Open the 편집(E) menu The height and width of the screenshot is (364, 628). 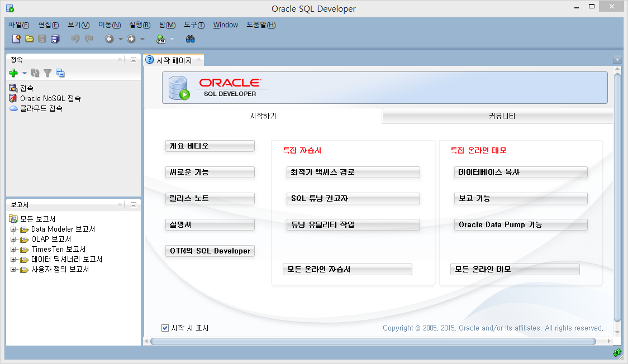click(49, 25)
